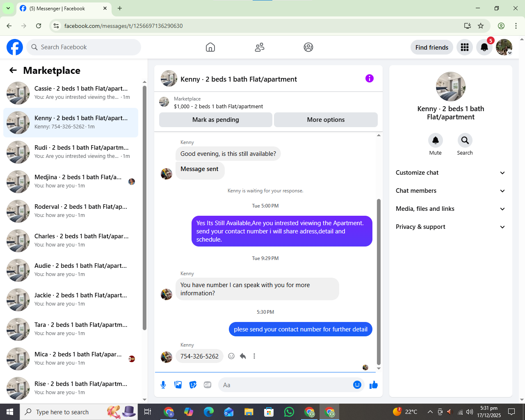The width and height of the screenshot is (525, 420).
Task: Expand Media, files and links section
Action: 451,209
